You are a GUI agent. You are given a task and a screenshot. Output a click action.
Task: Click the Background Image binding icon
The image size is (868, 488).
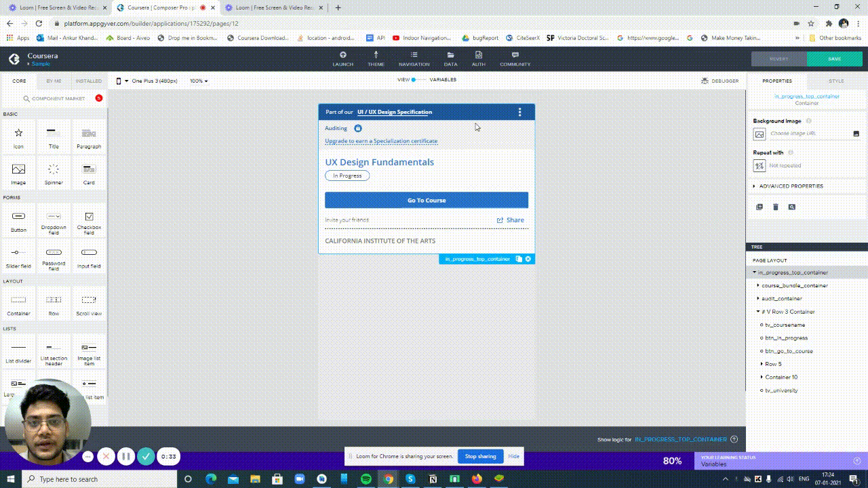(x=759, y=134)
